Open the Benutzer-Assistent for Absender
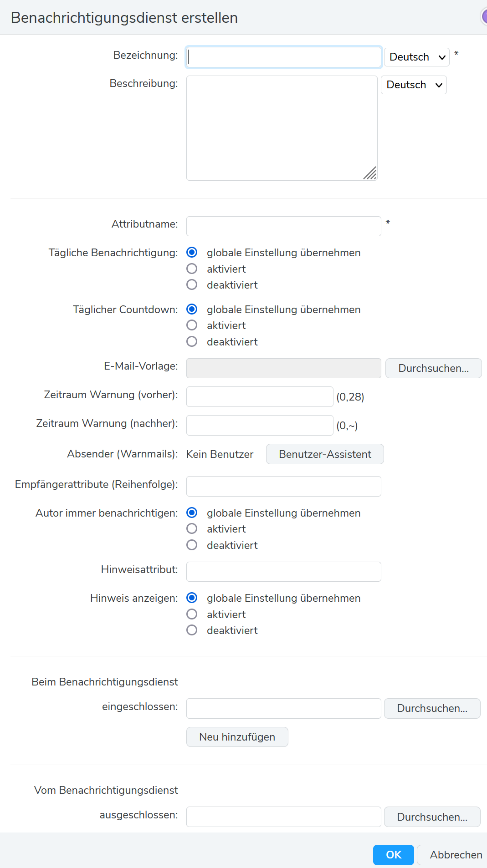The image size is (487, 868). pyautogui.click(x=325, y=454)
